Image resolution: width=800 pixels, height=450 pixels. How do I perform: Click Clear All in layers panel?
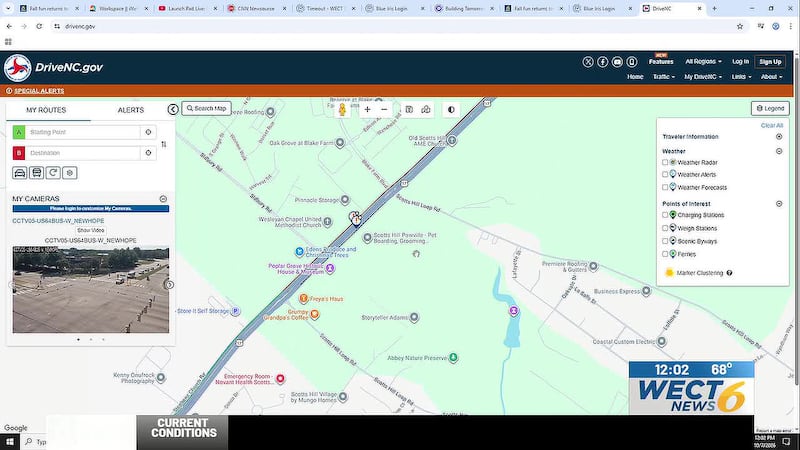click(771, 126)
